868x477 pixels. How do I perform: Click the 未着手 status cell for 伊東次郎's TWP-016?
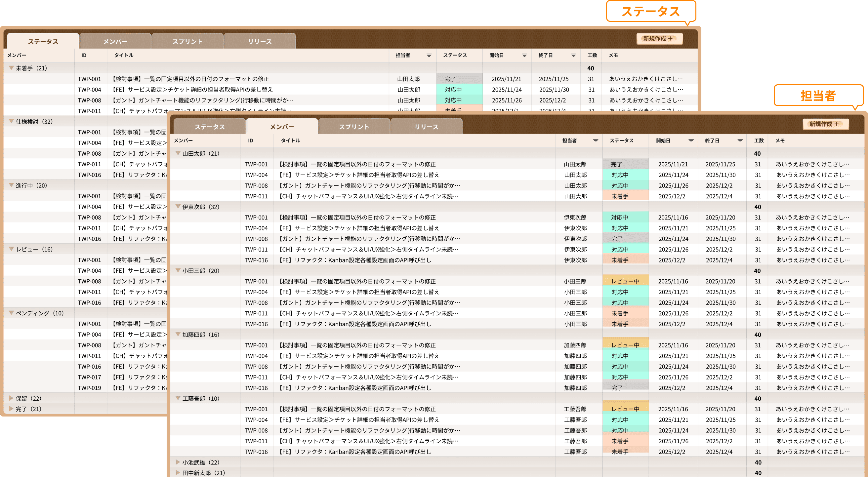tap(625, 260)
